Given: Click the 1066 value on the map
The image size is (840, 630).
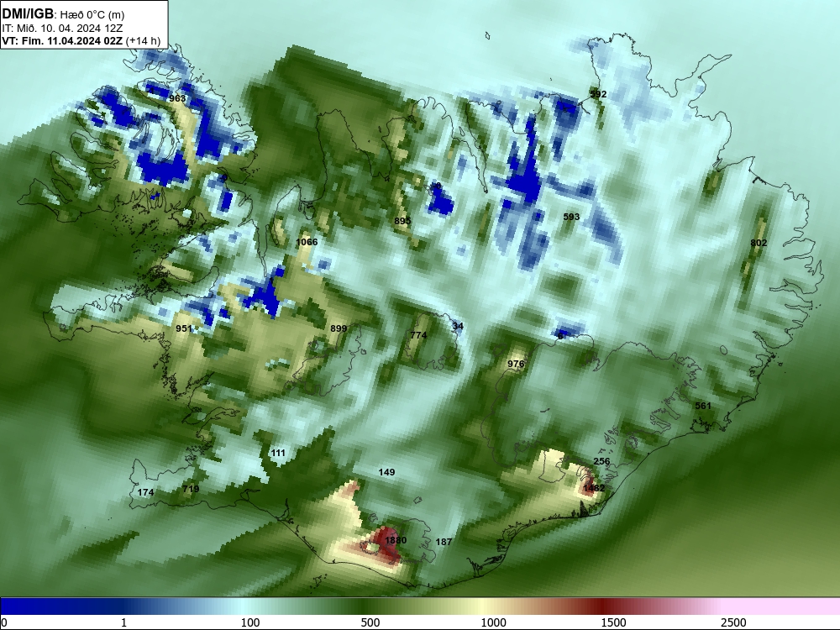Looking at the screenshot, I should [307, 242].
